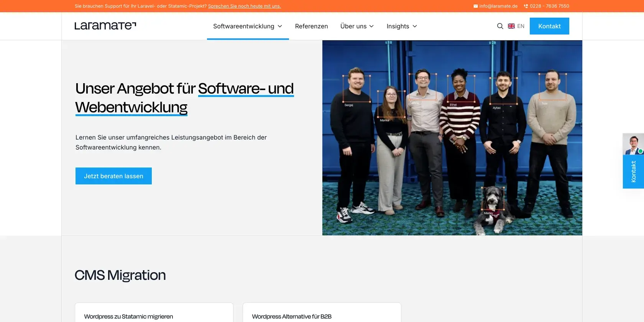This screenshot has width=644, height=322.
Task: Click the Laramate logo
Action: tap(105, 26)
